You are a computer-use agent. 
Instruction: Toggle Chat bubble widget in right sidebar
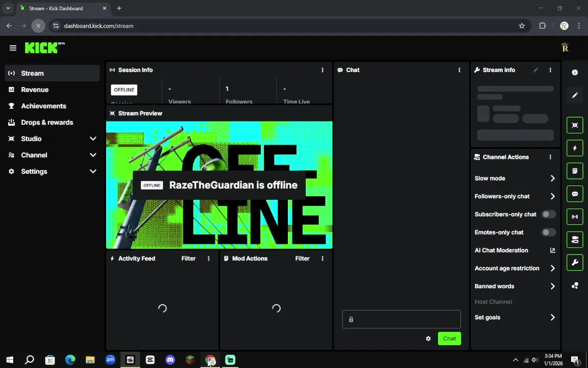click(575, 194)
